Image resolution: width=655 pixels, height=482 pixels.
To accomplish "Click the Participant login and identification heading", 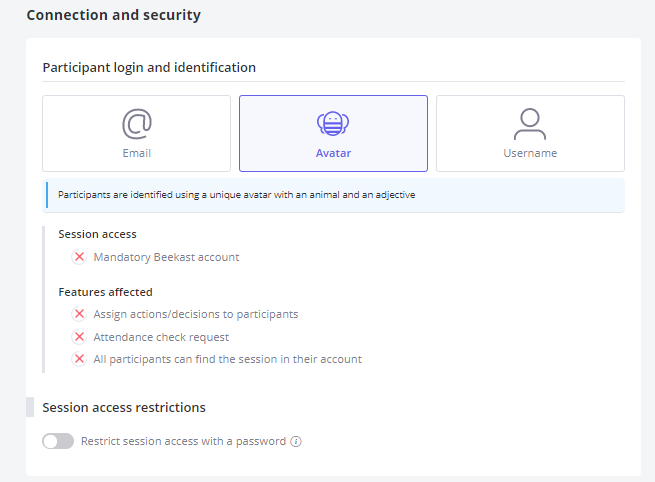I will click(x=149, y=68).
